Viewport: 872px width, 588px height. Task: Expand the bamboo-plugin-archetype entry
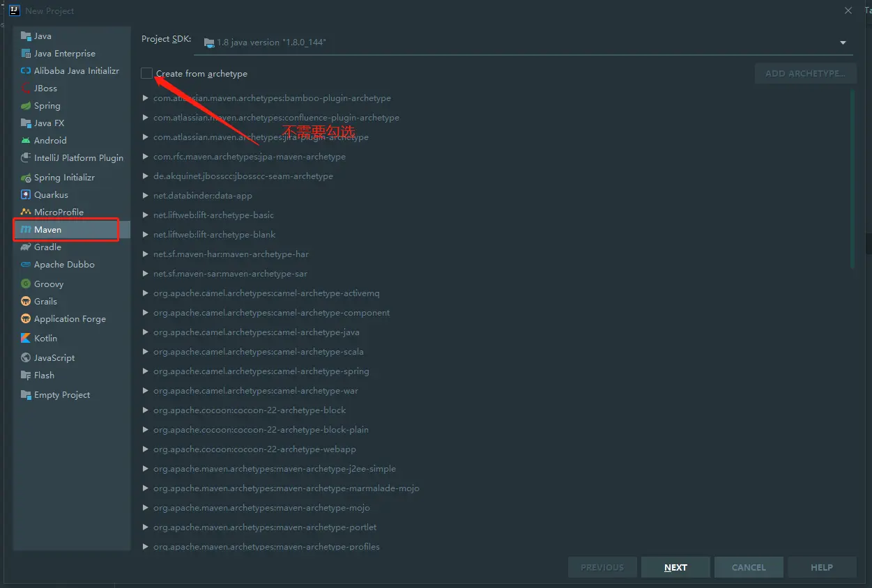tap(146, 98)
